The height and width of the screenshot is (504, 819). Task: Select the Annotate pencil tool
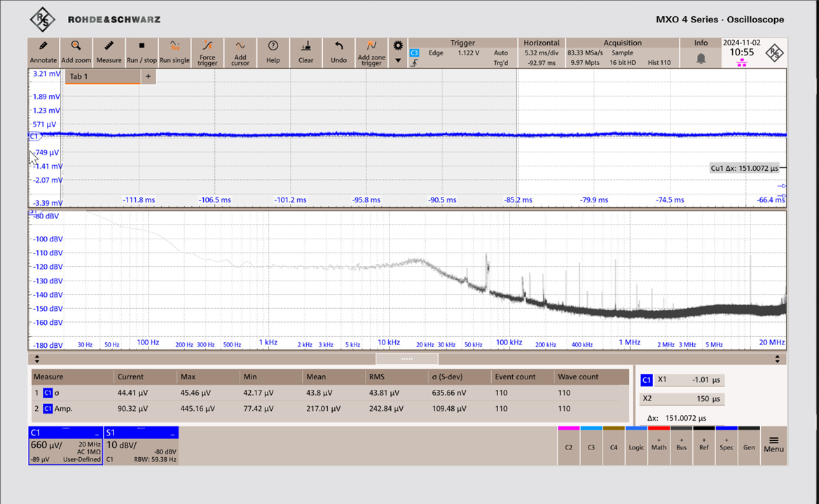pyautogui.click(x=43, y=52)
